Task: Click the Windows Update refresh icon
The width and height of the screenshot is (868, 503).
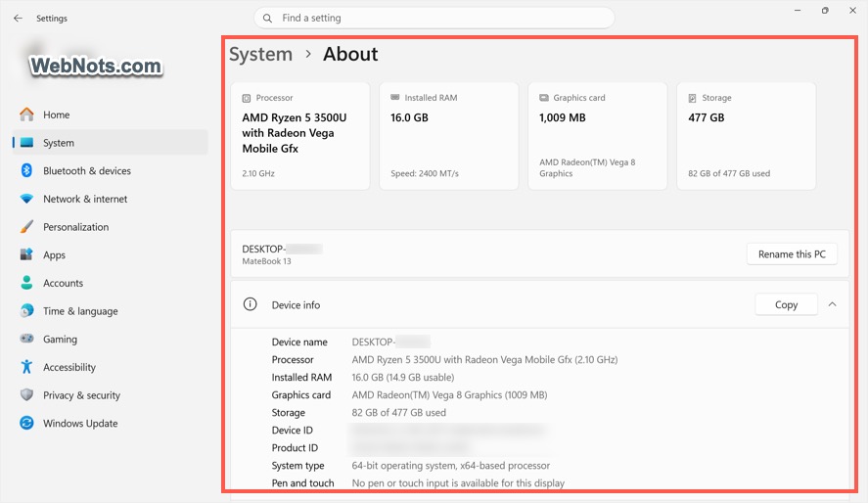Action: 26,423
